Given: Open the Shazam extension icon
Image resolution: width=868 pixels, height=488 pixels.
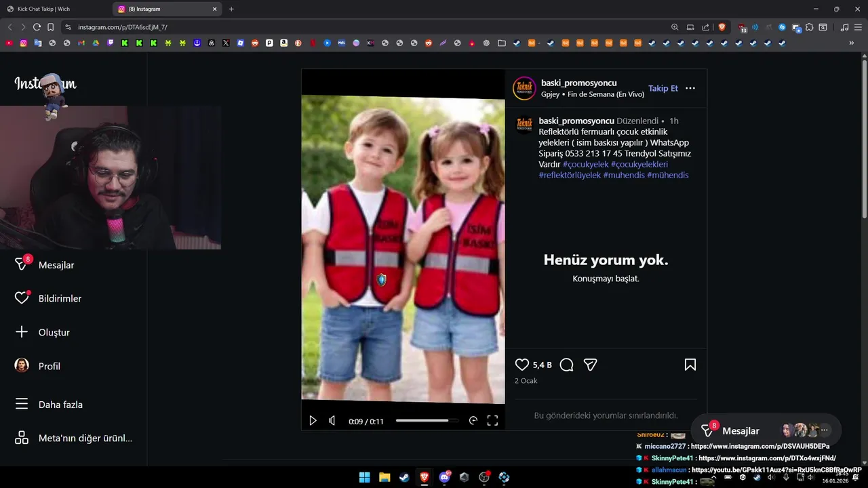Looking at the screenshot, I should (x=782, y=27).
